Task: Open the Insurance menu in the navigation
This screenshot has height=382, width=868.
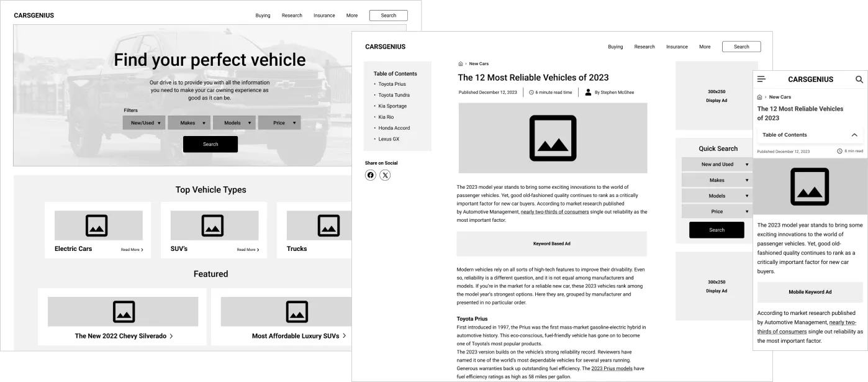Action: [677, 47]
